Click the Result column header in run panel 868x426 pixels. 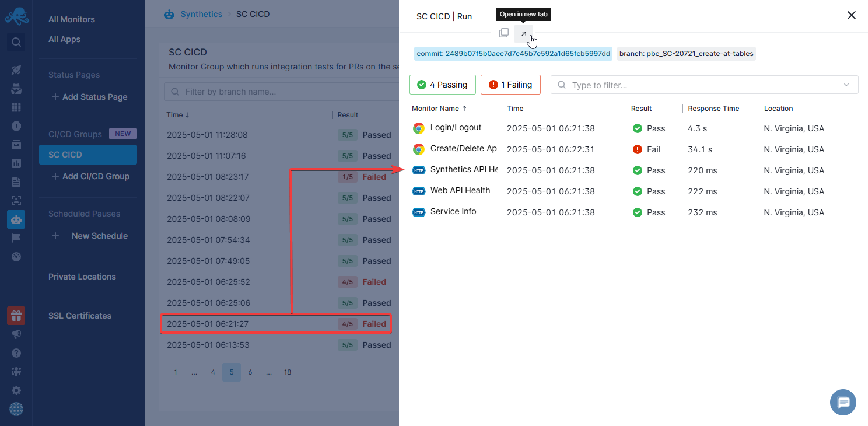(x=642, y=109)
